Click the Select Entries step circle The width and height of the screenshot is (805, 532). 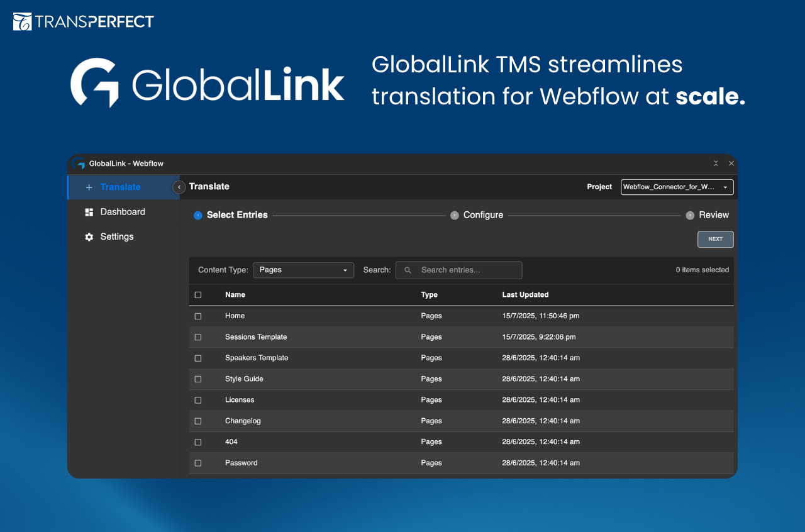click(x=198, y=215)
